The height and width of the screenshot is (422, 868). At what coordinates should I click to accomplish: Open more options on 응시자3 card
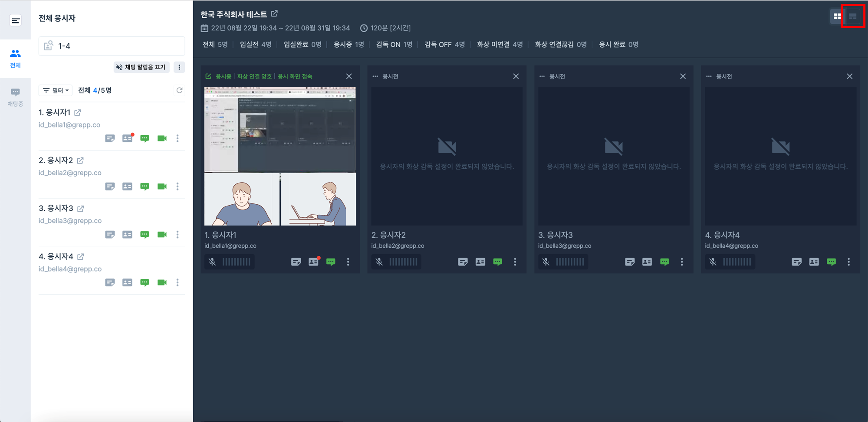click(682, 262)
